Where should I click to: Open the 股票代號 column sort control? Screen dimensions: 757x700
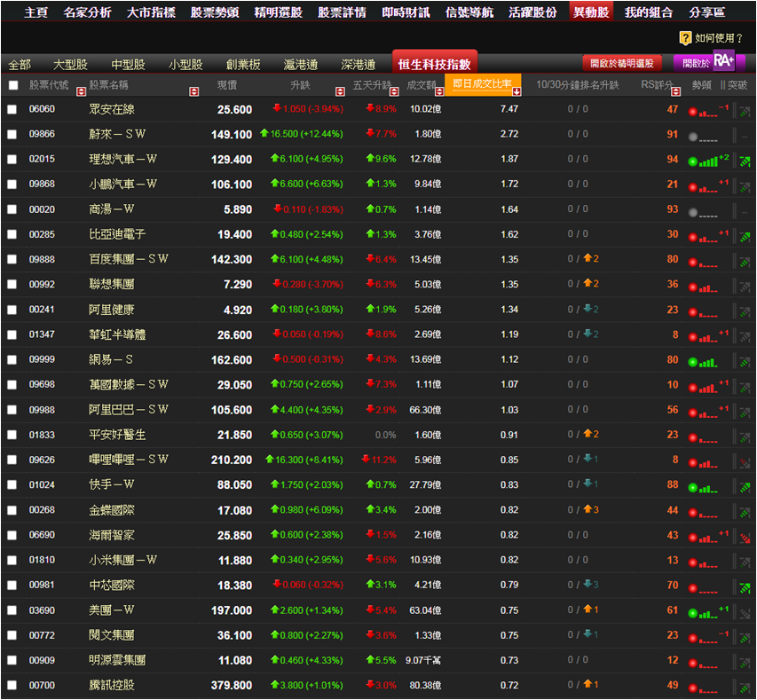[x=81, y=91]
